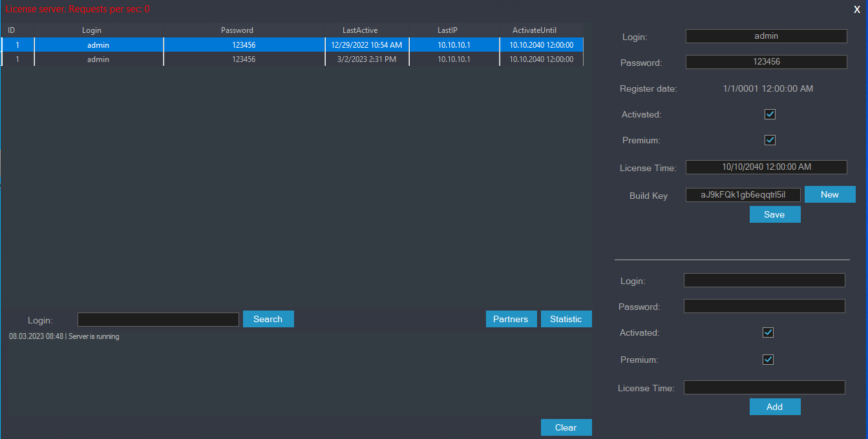868x439 pixels.
Task: Click the empty Password field in add-user form
Action: [x=764, y=306]
